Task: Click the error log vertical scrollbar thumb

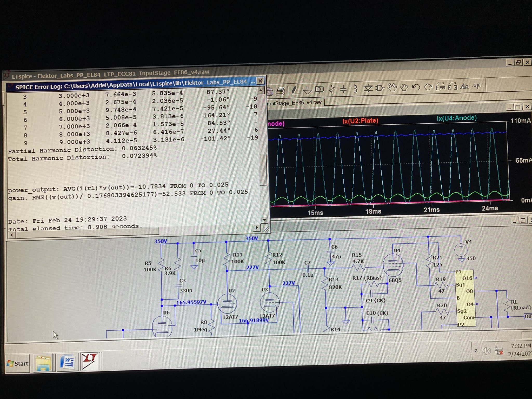Action: 263,170
